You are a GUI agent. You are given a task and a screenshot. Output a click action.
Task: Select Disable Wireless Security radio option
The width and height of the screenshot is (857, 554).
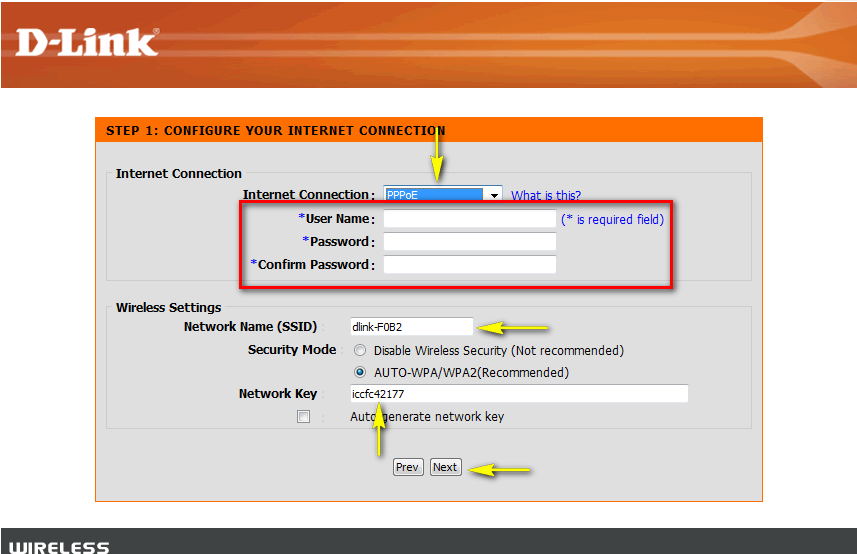click(360, 351)
